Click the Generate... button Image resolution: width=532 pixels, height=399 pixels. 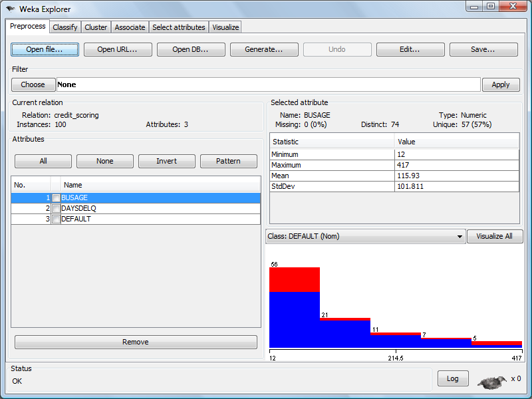[x=264, y=49]
